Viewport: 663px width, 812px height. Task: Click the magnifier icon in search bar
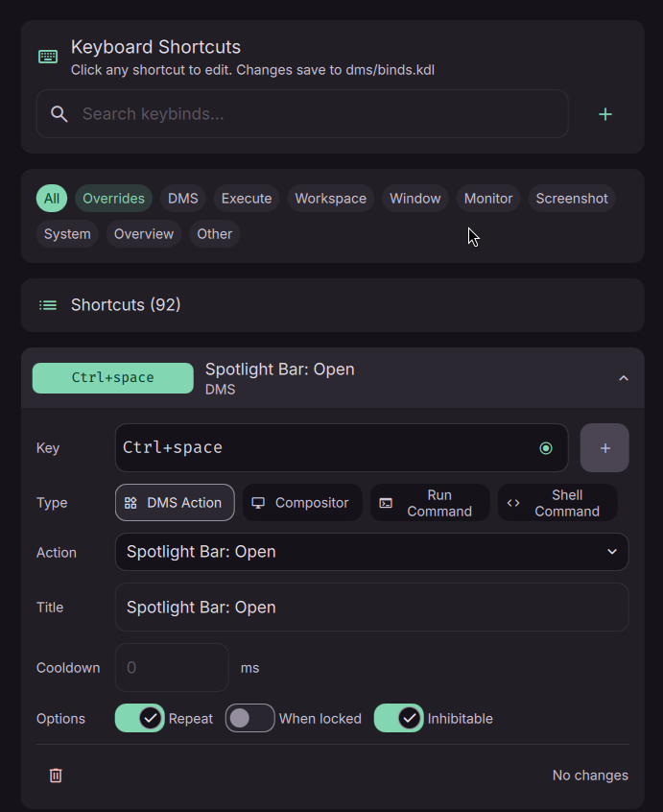(x=59, y=114)
